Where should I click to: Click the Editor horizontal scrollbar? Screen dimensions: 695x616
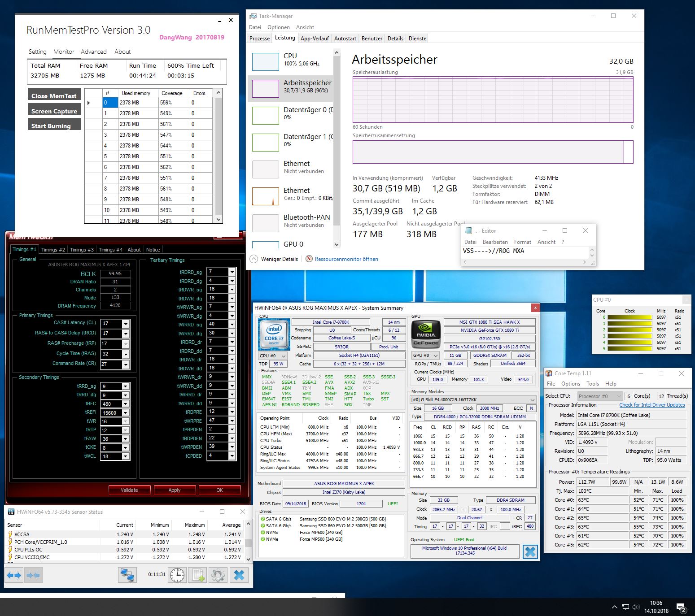click(x=525, y=262)
